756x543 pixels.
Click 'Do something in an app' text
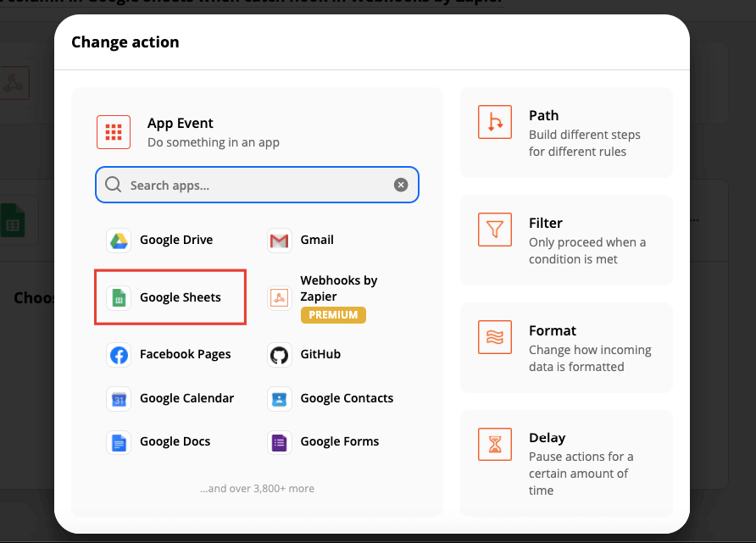[213, 142]
